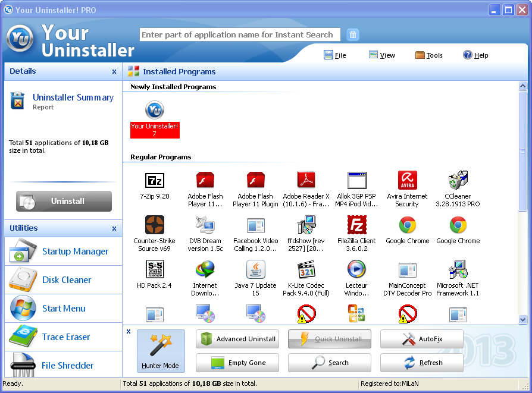Select the FileZilla Client icon
The width and height of the screenshot is (532, 393).
pos(356,225)
